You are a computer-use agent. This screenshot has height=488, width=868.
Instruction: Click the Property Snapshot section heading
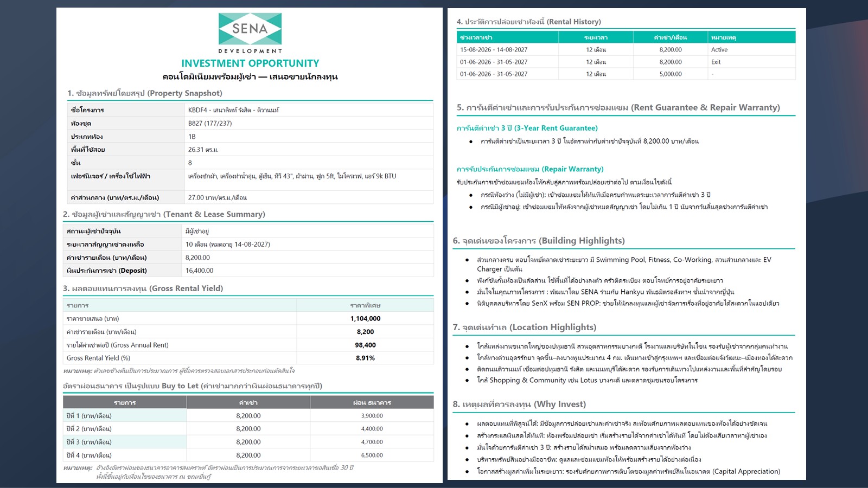tap(145, 93)
